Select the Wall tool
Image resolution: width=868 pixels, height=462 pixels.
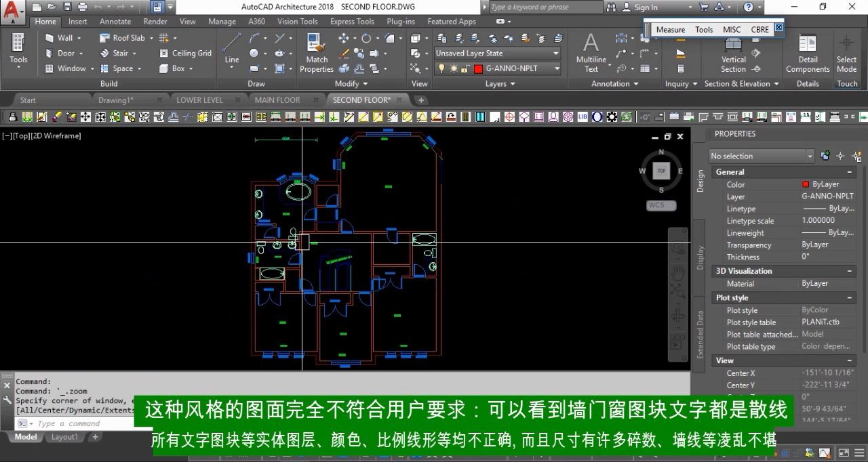(63, 38)
